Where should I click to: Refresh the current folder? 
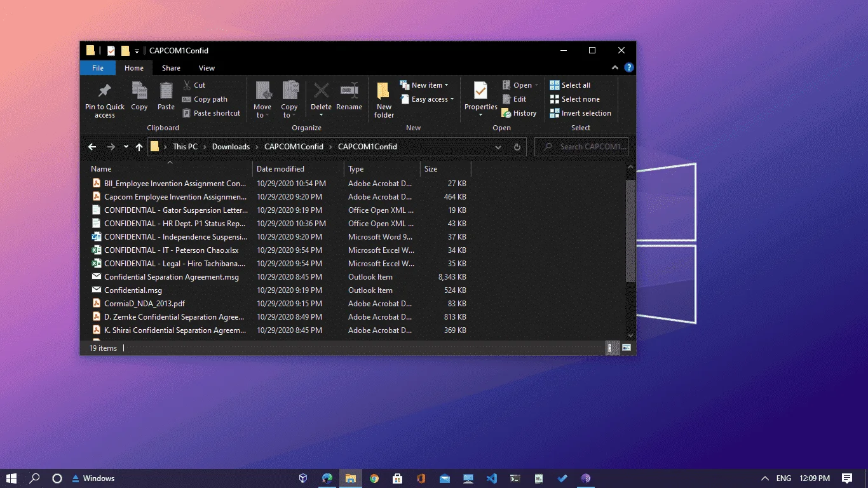point(517,147)
